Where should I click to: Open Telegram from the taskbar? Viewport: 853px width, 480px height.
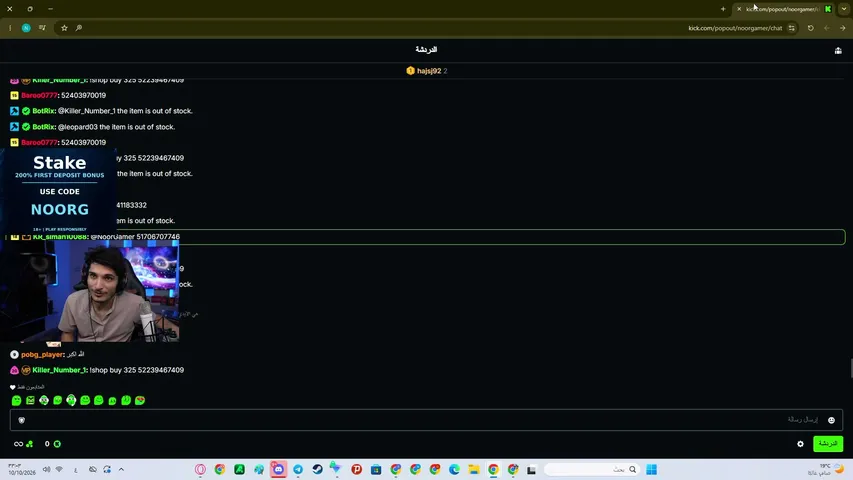298,469
